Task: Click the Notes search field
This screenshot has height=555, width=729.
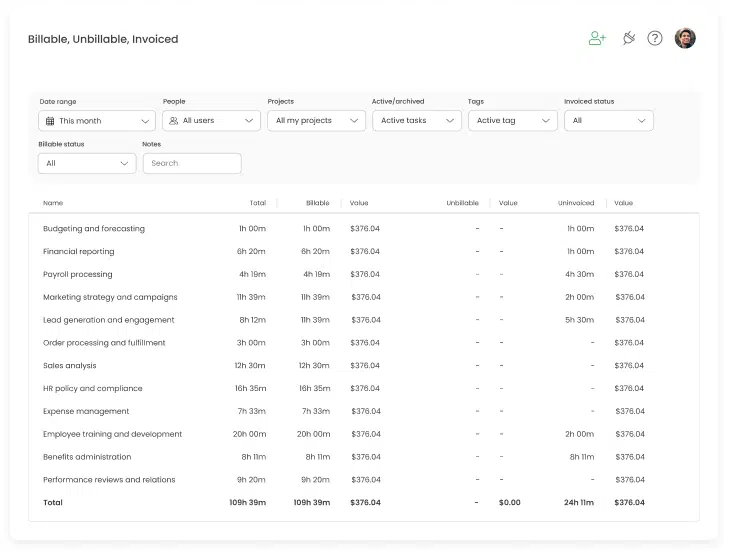Action: click(192, 163)
